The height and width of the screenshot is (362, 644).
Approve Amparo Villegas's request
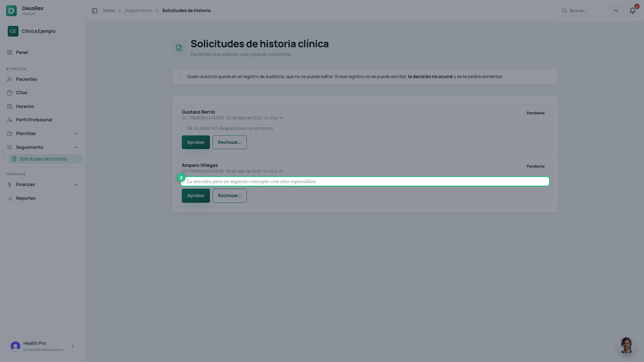196,196
